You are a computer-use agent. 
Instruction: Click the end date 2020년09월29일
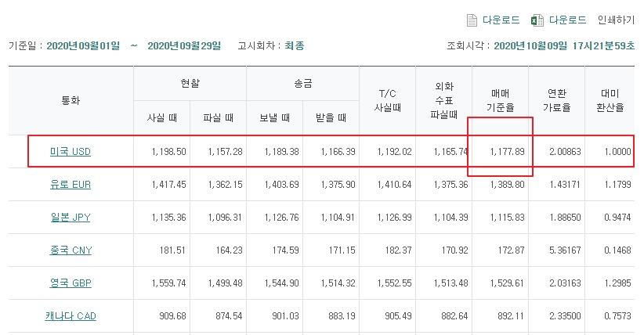click(x=184, y=45)
